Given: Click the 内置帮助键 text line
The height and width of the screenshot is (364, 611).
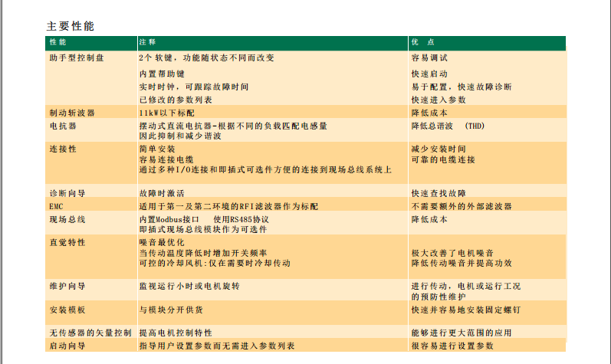Looking at the screenshot, I should 162,74.
